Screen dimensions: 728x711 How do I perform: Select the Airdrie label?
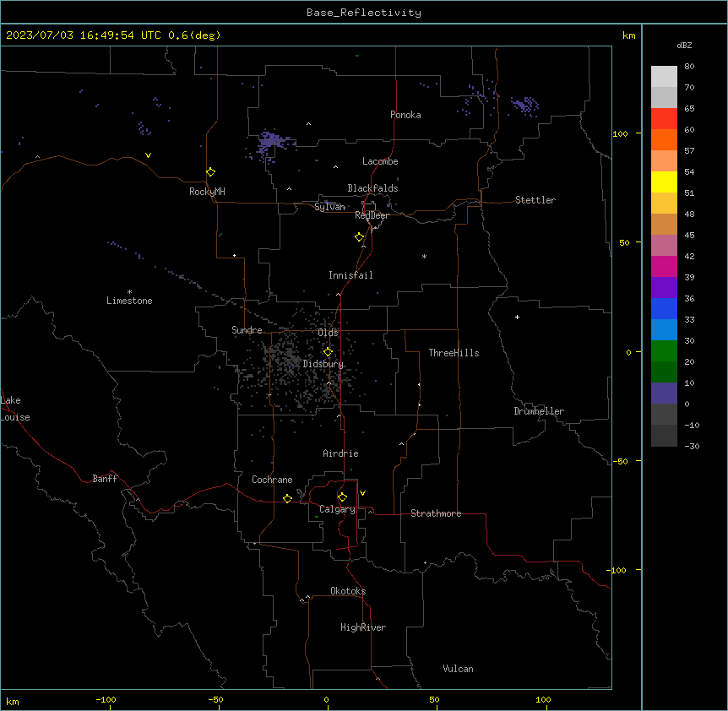[x=341, y=453]
